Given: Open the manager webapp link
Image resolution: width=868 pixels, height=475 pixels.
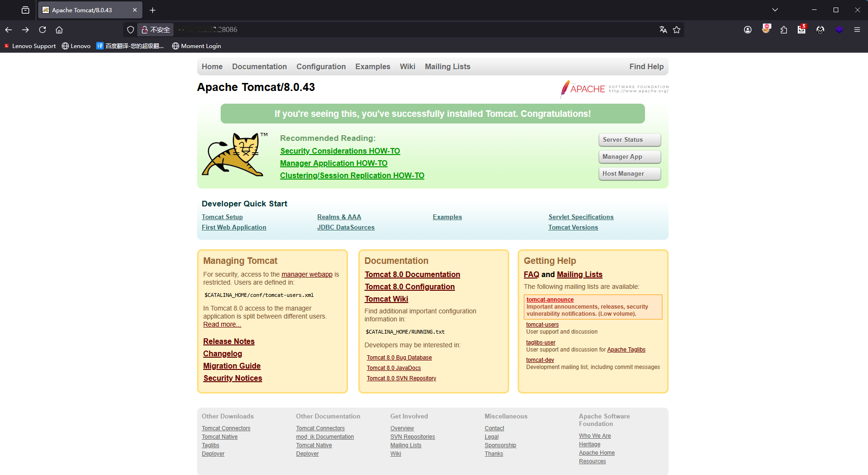Looking at the screenshot, I should coord(307,274).
